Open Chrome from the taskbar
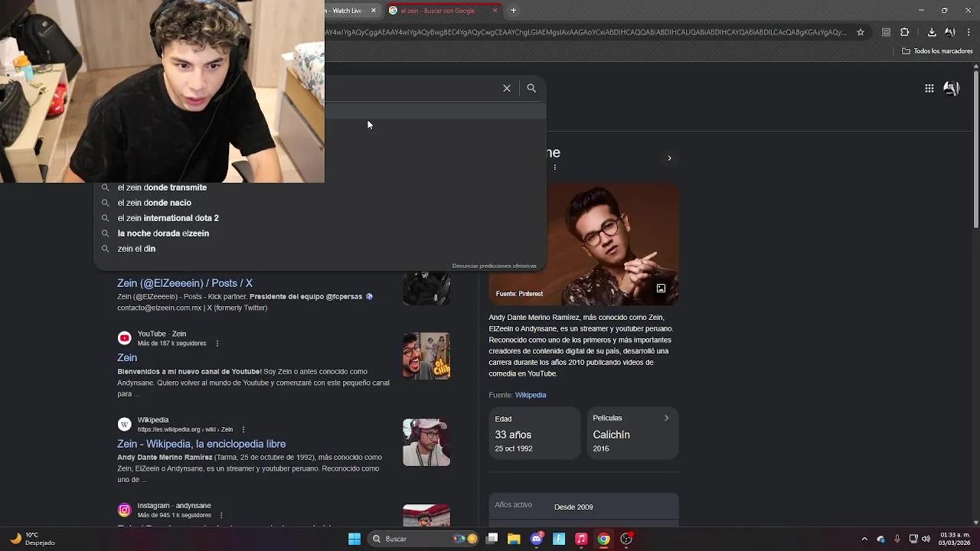980x551 pixels. [x=604, y=539]
